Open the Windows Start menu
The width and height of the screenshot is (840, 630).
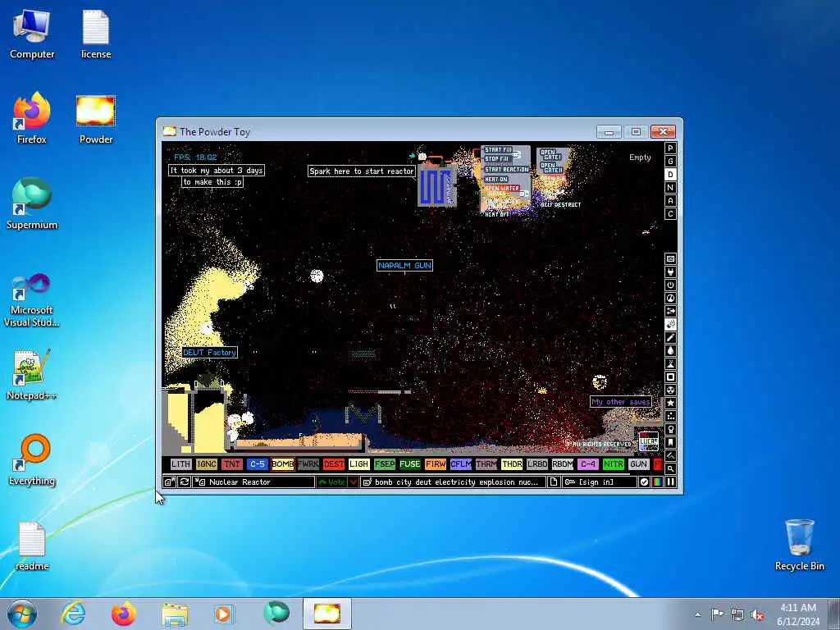click(22, 614)
